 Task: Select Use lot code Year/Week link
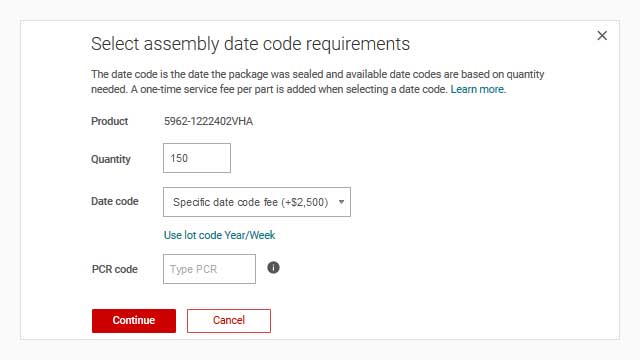tap(219, 235)
